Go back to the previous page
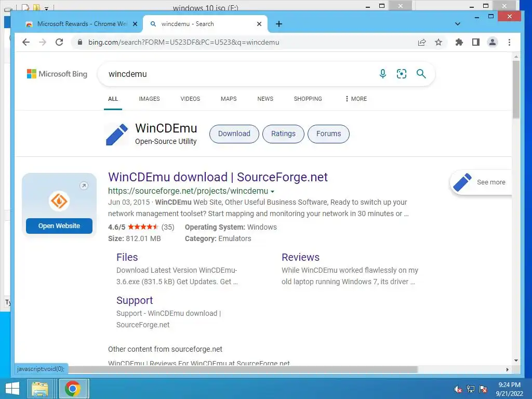This screenshot has width=532, height=399. pyautogui.click(x=26, y=42)
